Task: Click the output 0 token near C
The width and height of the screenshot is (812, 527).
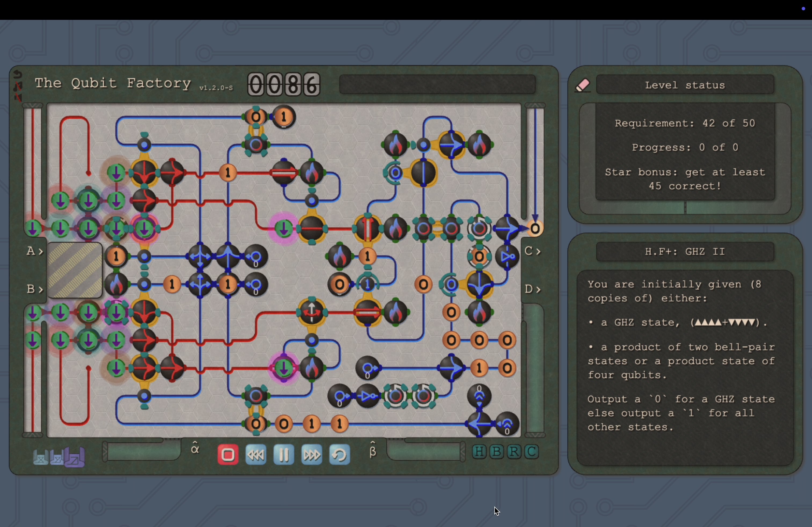Action: pos(535,228)
